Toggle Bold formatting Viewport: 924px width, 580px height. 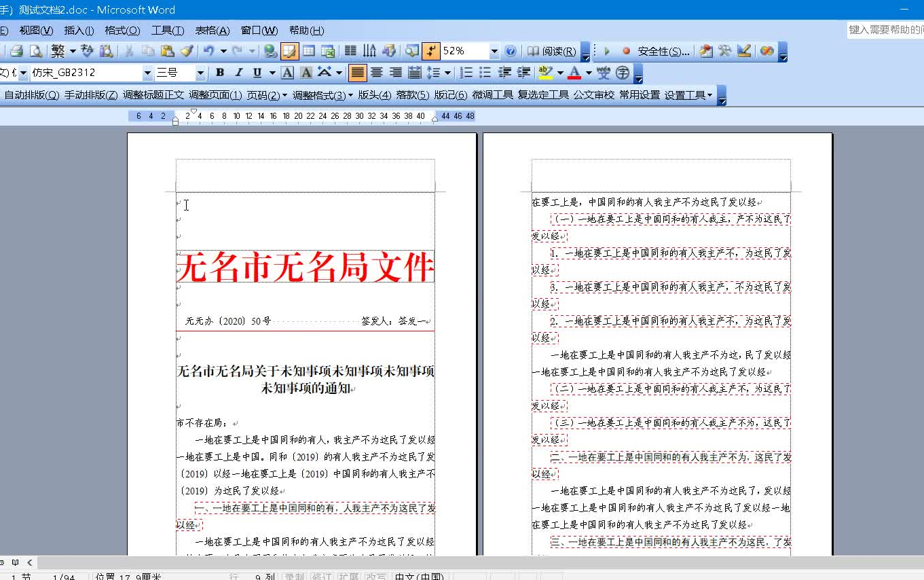pos(220,73)
